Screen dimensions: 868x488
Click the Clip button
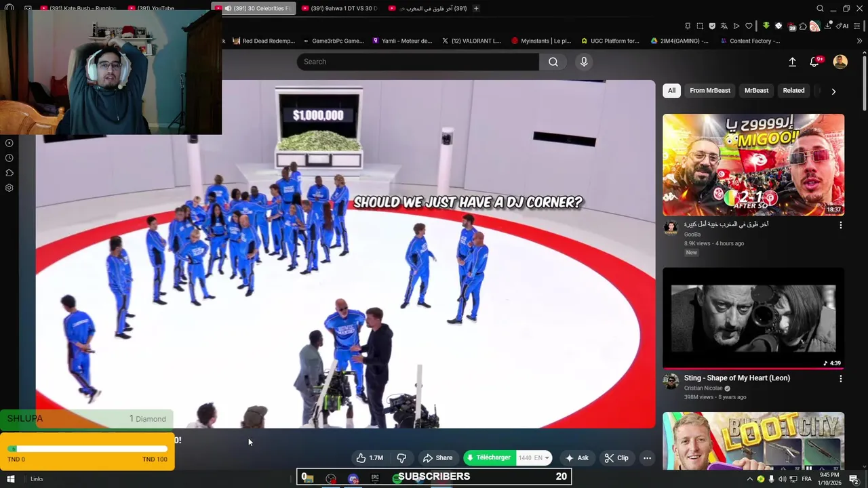point(616,457)
